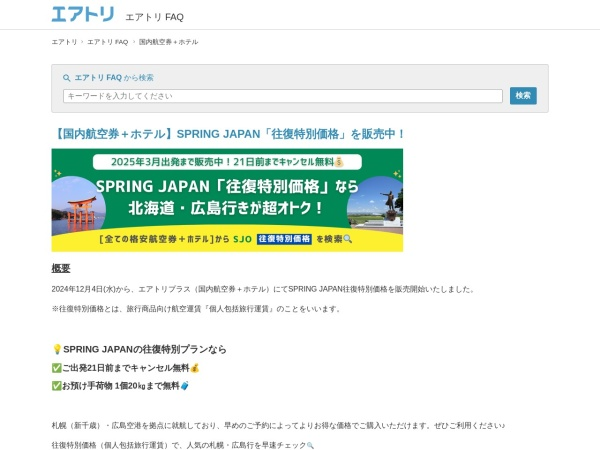
Task: Open the SPRING JAPAN 往復特別価格 article heading
Action: click(229, 134)
